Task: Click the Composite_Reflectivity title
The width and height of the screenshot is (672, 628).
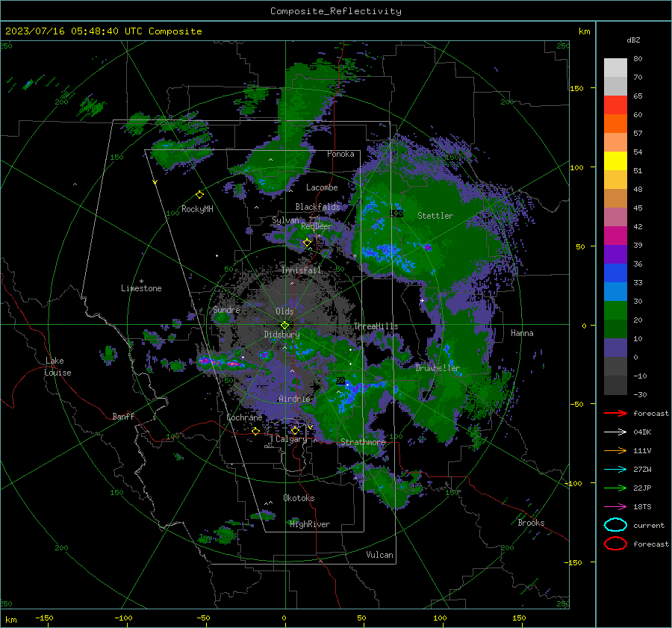Action: tap(335, 11)
